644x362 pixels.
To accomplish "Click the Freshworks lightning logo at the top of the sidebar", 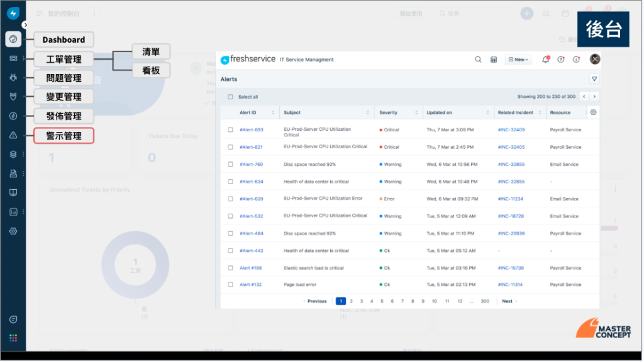I will pos(13,14).
